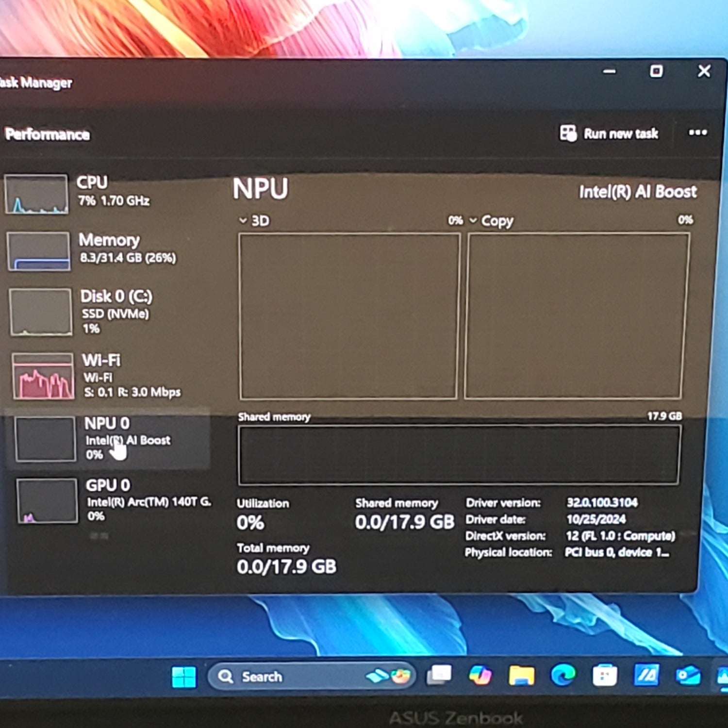Click the Run new task button
The width and height of the screenshot is (728, 728).
(610, 133)
